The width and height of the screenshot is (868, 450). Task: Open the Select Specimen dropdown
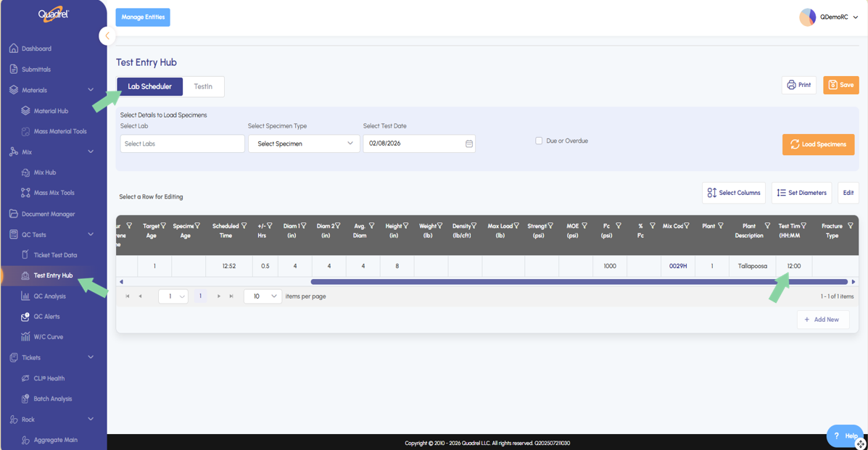pos(304,143)
